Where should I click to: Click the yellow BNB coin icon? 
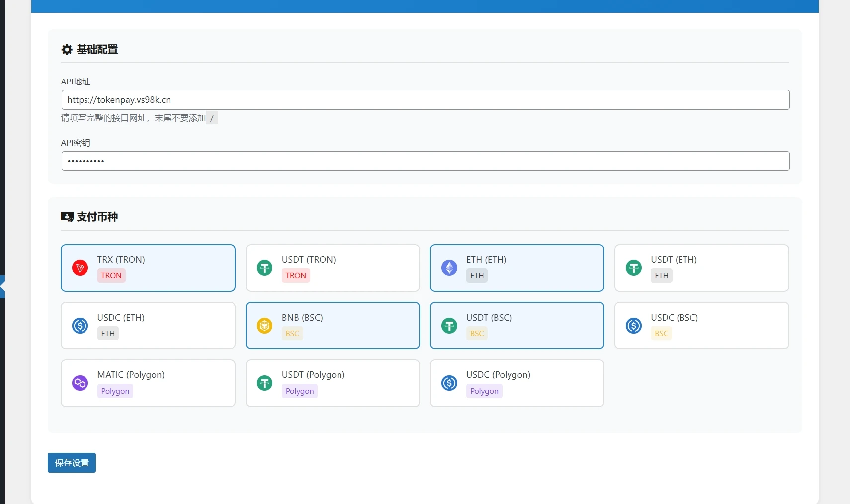264,326
